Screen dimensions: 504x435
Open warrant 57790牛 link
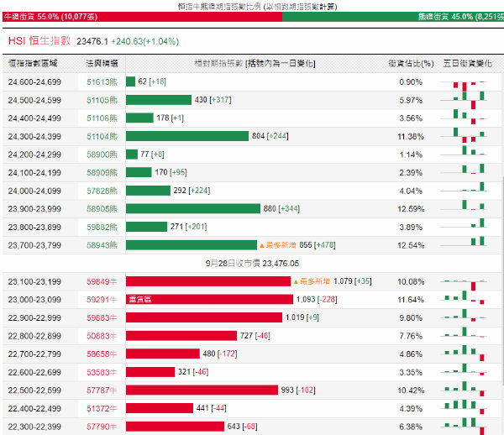[x=102, y=427]
